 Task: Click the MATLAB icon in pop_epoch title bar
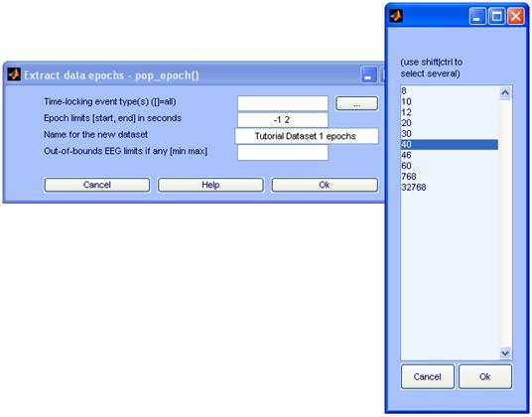[14, 73]
